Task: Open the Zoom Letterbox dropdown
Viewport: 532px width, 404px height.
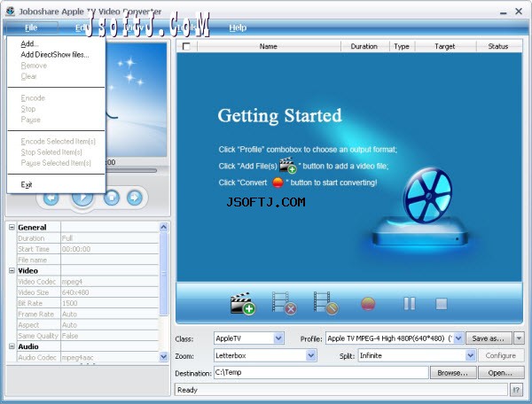Action: [311, 355]
